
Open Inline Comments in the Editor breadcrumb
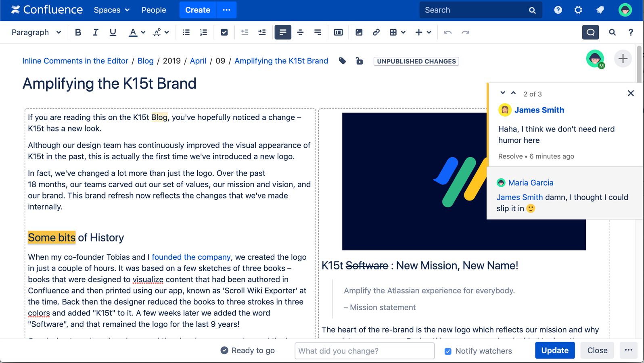tap(75, 61)
